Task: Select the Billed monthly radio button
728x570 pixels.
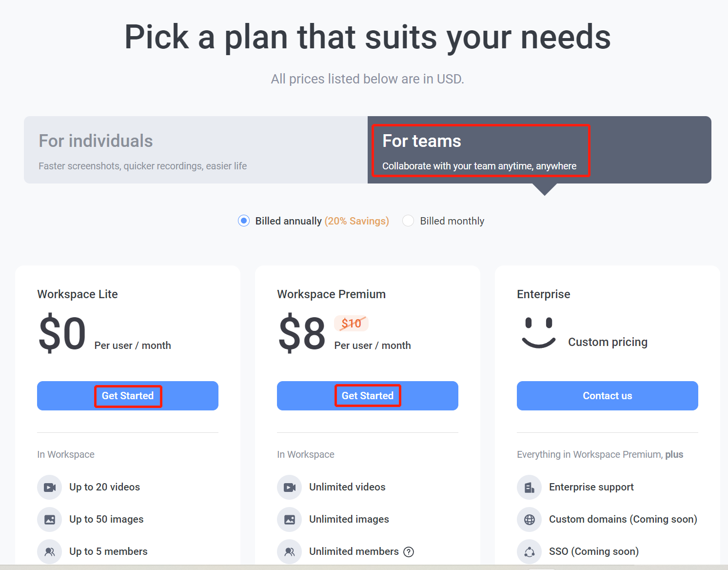Action: coord(408,221)
